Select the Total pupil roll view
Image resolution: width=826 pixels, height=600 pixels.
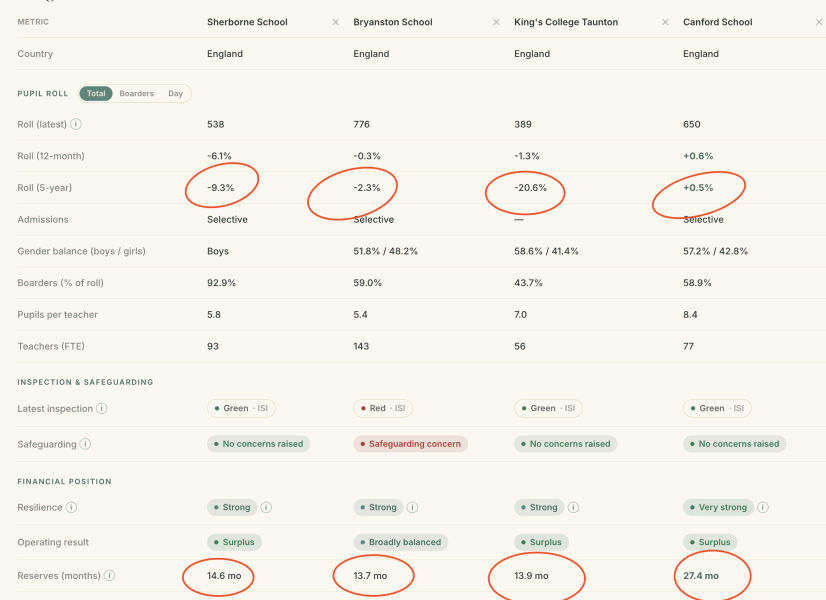pos(96,94)
